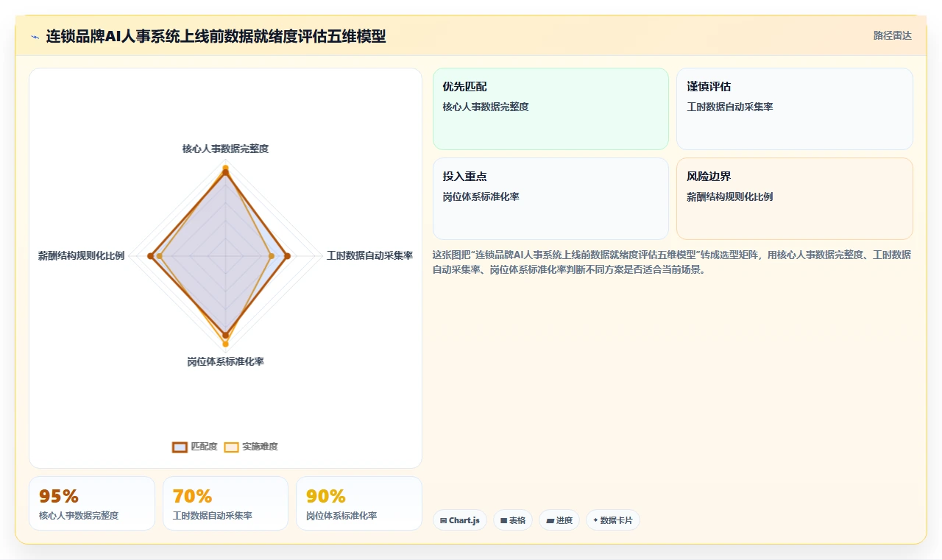Click the description paragraph starting 这张图把

point(672,262)
